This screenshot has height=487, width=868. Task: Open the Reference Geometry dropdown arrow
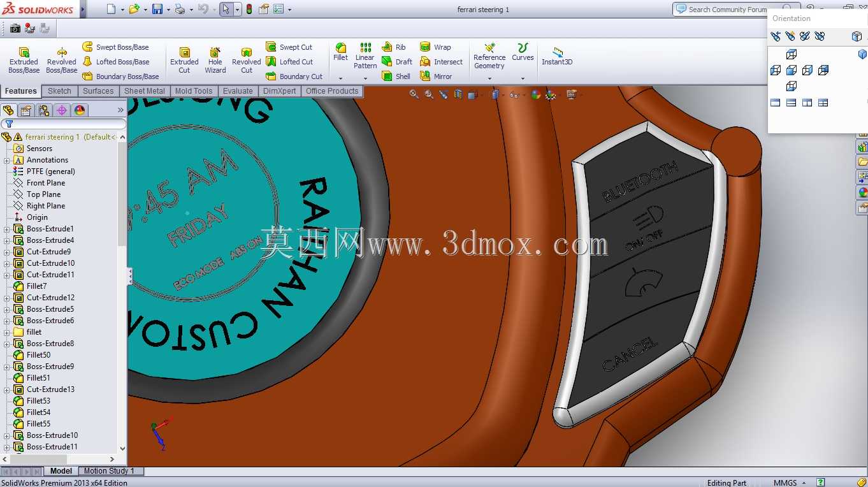(489, 78)
